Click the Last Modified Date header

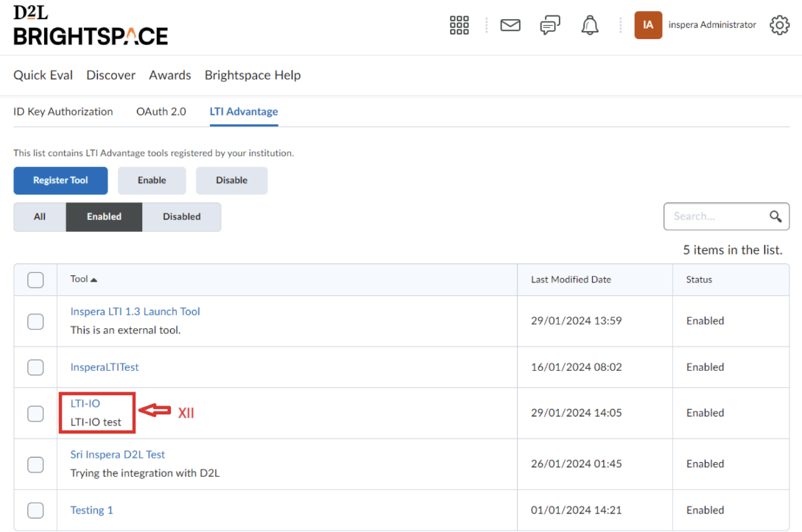point(571,280)
